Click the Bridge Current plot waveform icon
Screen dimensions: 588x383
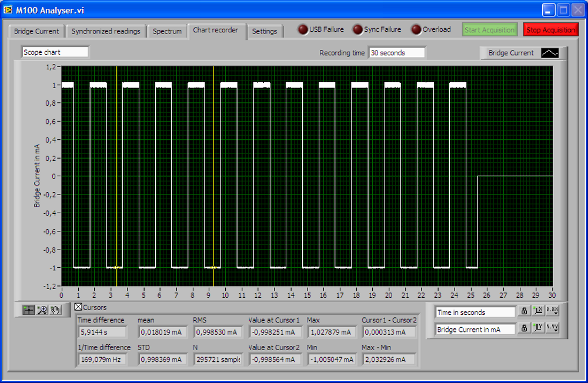coord(551,52)
